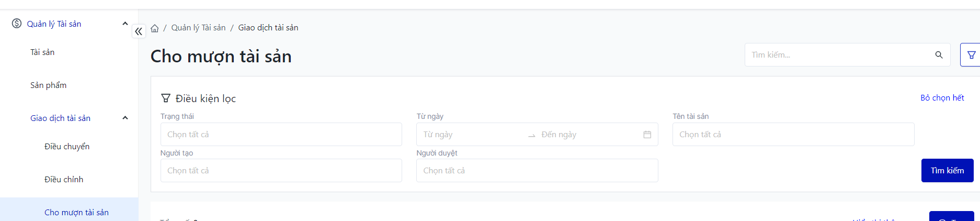Collapse the Giao dịch tài sản submenu arrow

coord(125,118)
